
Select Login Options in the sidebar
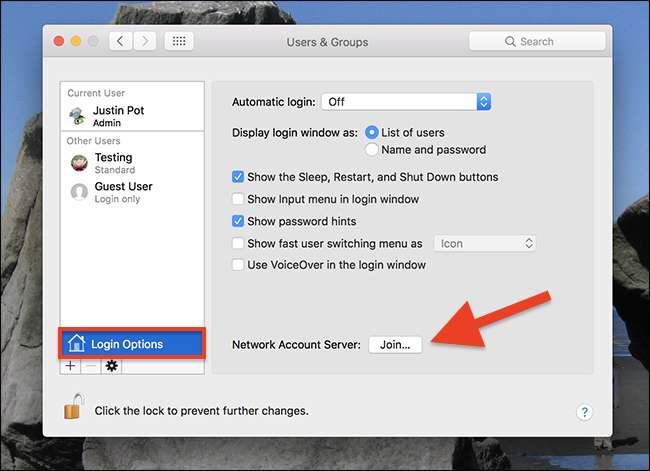131,344
